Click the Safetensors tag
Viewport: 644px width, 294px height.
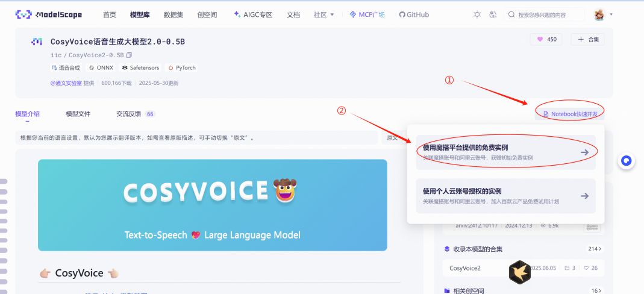[140, 67]
